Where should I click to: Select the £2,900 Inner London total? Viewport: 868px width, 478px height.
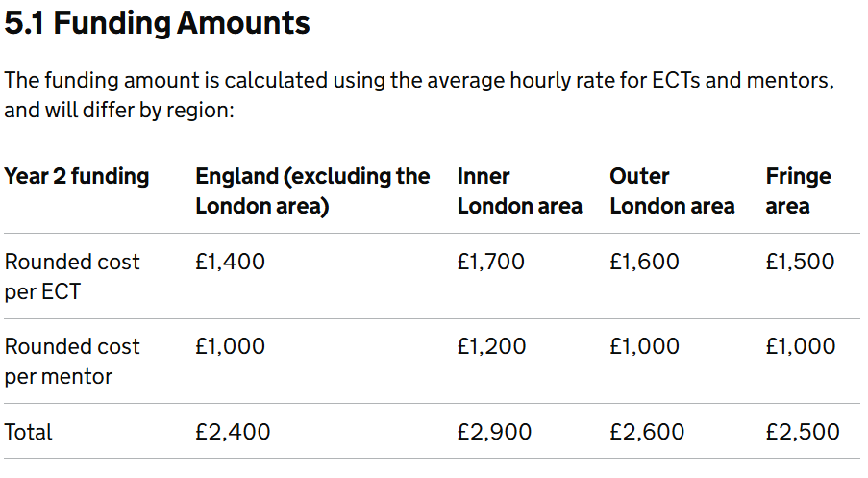(x=494, y=432)
